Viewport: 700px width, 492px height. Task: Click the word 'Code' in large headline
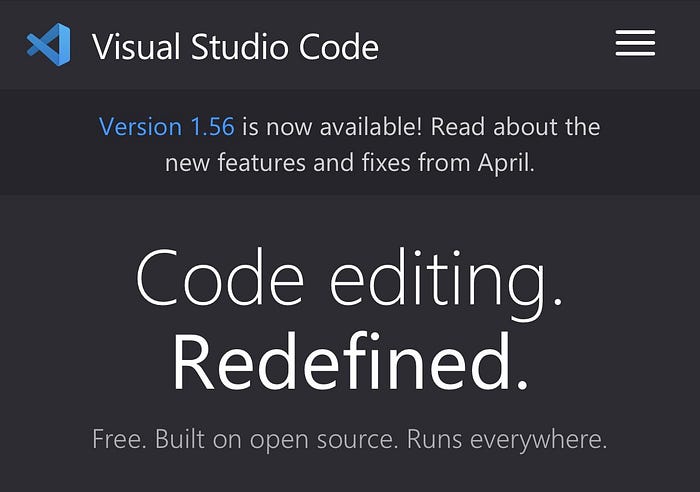pyautogui.click(x=220, y=278)
